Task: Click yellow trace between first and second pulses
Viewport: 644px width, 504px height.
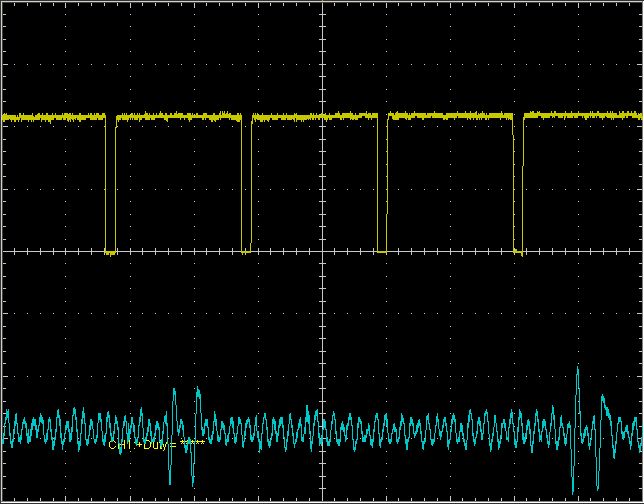Action: 180,117
